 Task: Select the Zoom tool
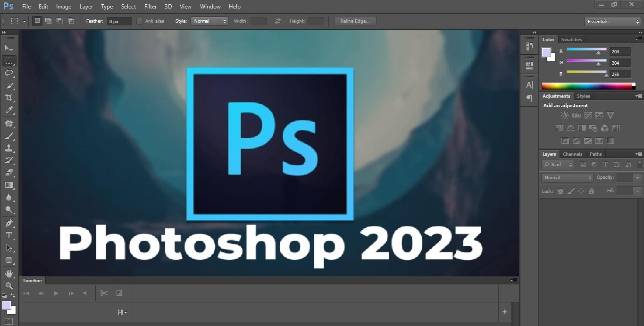[x=9, y=285]
